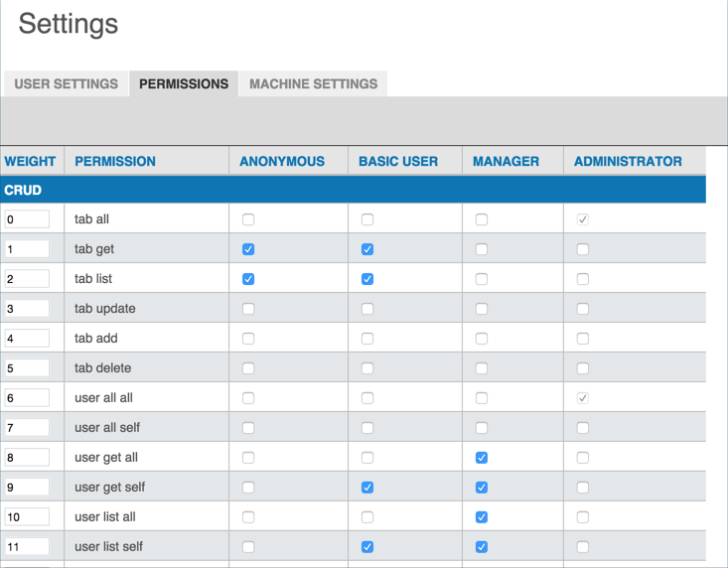Click the 'tab update' permission label
728x568 pixels.
click(105, 309)
